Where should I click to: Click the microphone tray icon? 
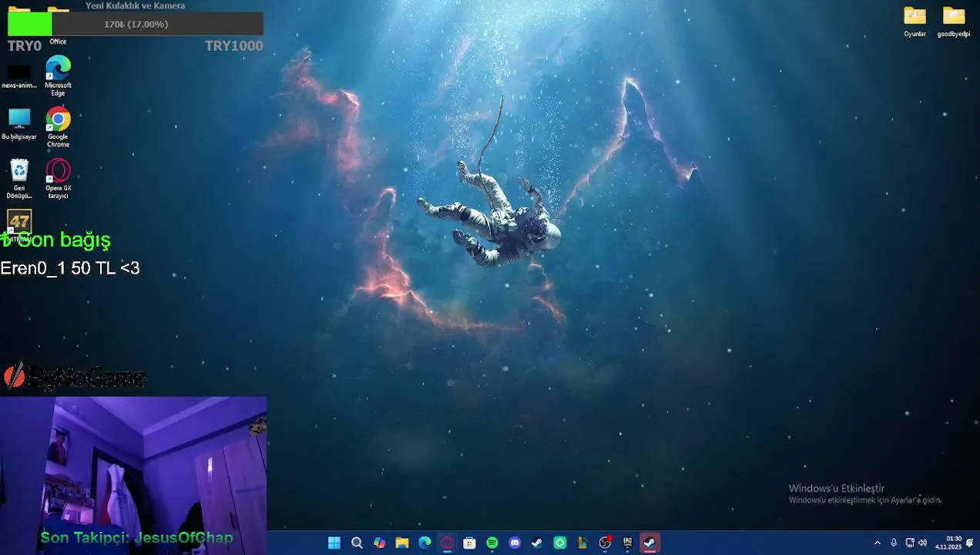(894, 543)
